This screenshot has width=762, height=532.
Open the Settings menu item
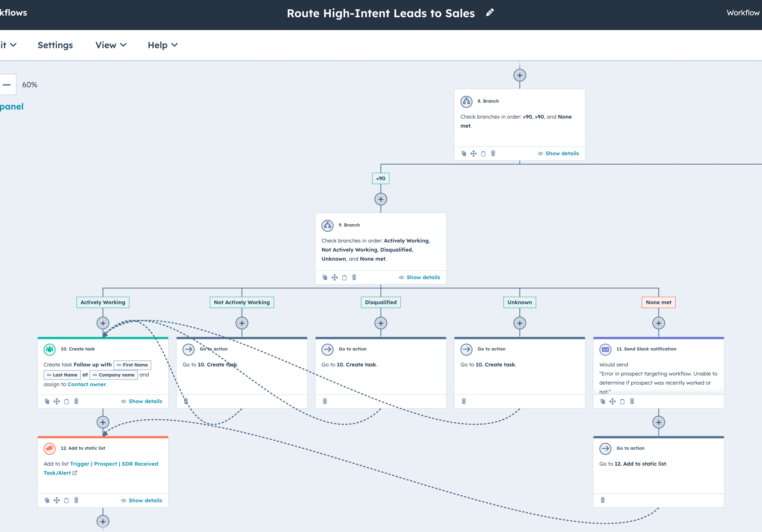(x=55, y=45)
